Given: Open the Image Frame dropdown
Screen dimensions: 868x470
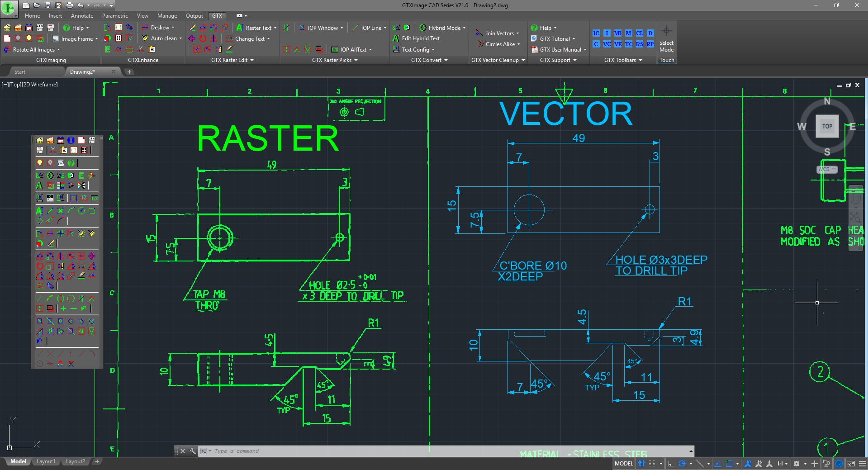Looking at the screenshot, I should 96,39.
